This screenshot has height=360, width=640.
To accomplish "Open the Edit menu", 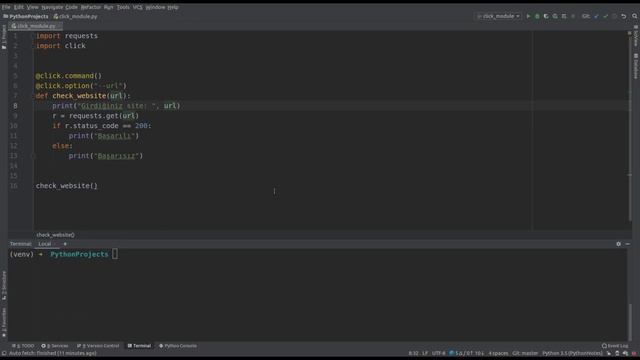I will tap(19, 7).
